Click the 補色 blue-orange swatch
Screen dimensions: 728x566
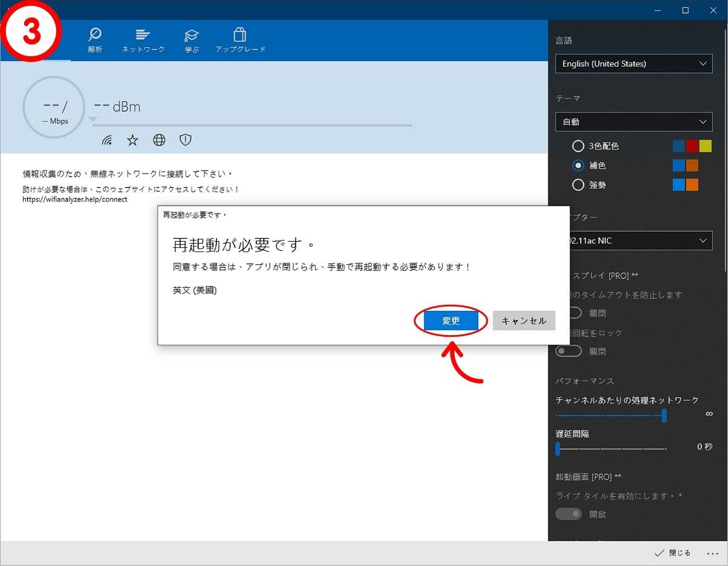pyautogui.click(x=686, y=165)
